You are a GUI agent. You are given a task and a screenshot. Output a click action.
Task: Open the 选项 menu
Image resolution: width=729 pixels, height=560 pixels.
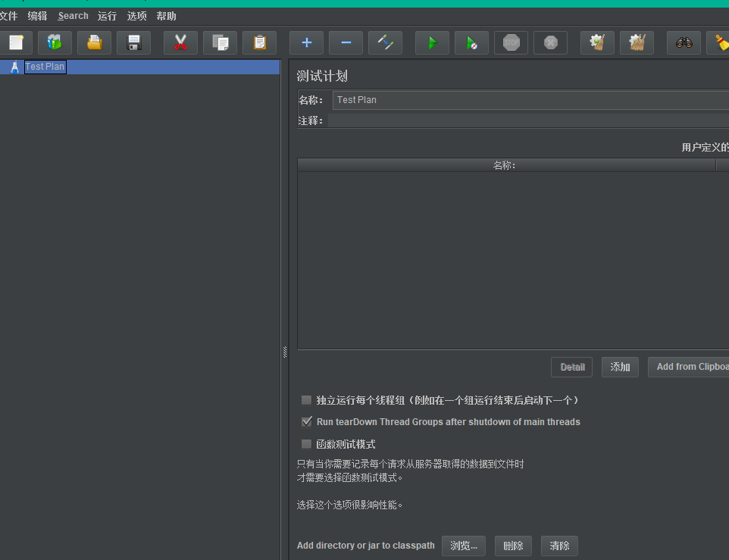pos(136,16)
